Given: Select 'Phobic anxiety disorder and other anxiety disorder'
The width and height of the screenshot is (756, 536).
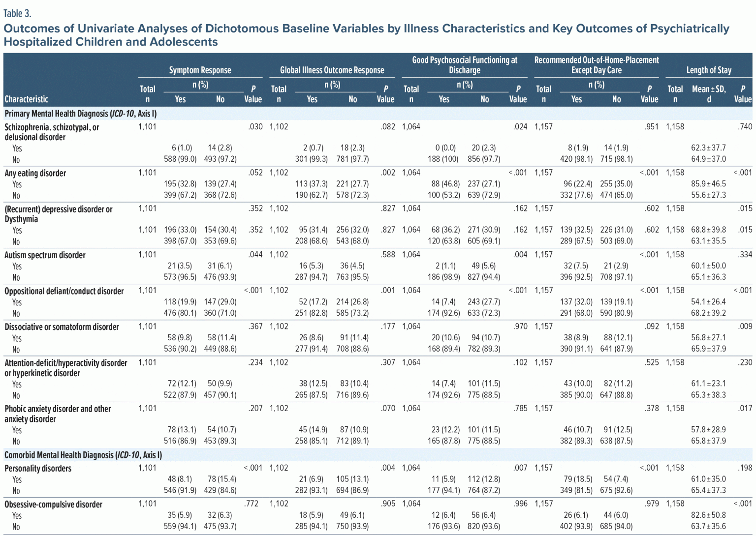Looking at the screenshot, I should [x=58, y=414].
